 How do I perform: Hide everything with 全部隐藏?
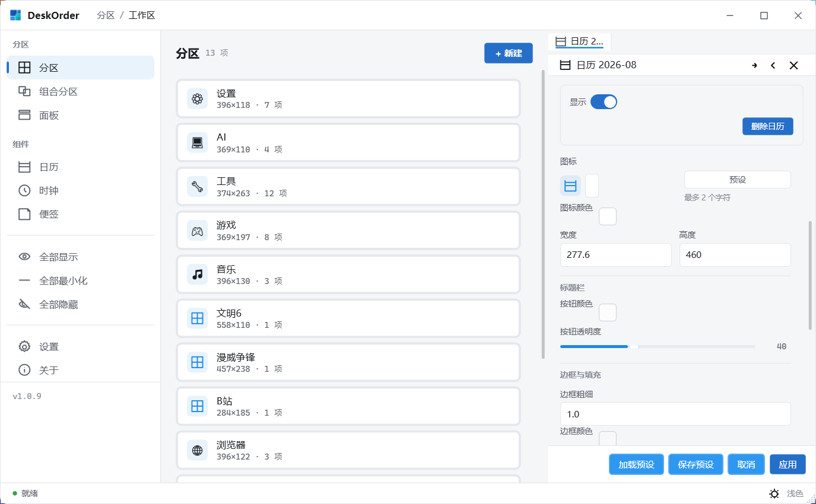pyautogui.click(x=81, y=304)
